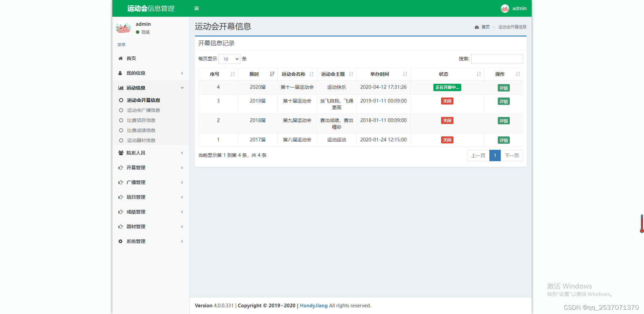The height and width of the screenshot is (314, 644).
Task: Sort by 举办时间 column arrow icon
Action: 405,74
